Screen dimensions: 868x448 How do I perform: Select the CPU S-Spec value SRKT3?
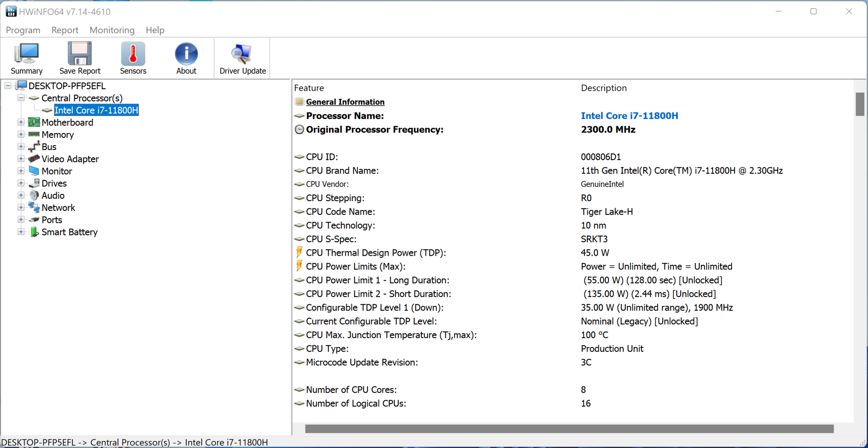(594, 239)
